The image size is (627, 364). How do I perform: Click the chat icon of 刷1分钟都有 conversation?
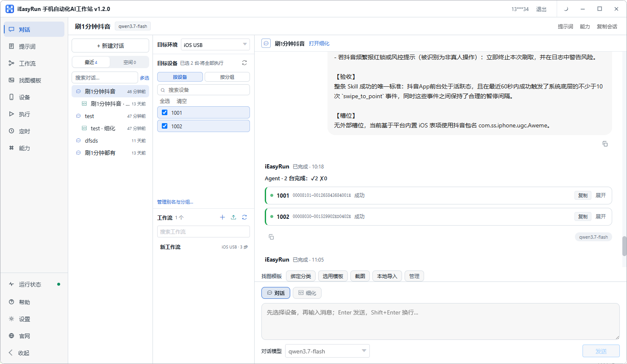(78, 153)
